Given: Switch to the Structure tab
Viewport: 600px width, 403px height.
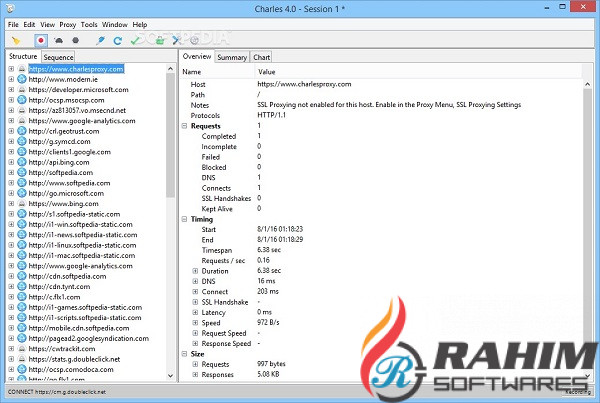Looking at the screenshot, I should click(x=23, y=56).
